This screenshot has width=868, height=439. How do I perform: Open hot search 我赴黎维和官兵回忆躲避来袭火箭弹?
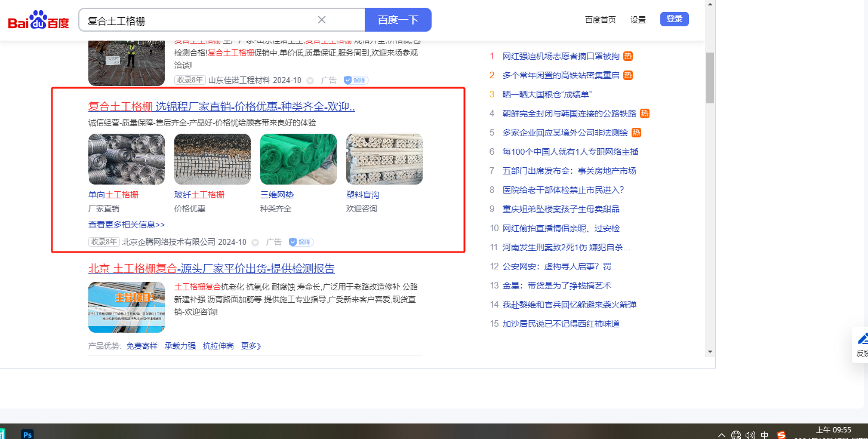570,305
